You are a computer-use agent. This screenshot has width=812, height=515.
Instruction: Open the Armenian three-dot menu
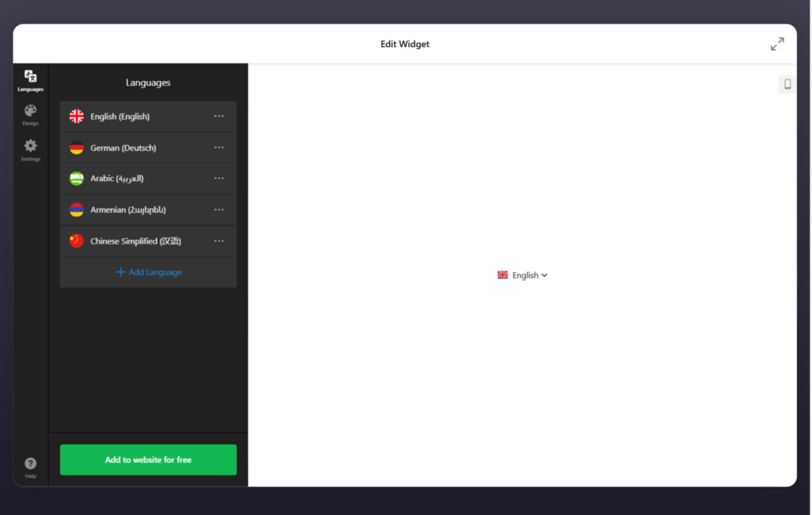click(219, 209)
